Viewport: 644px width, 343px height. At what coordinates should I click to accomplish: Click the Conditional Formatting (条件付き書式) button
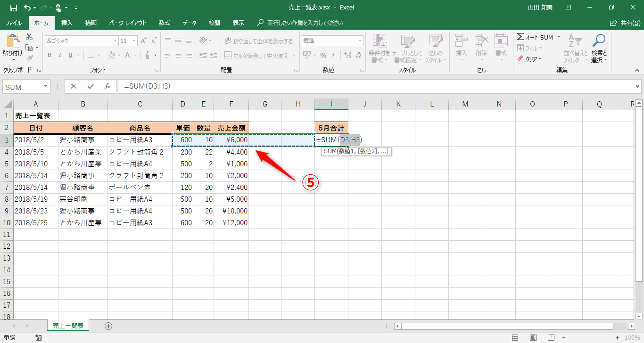(x=380, y=49)
